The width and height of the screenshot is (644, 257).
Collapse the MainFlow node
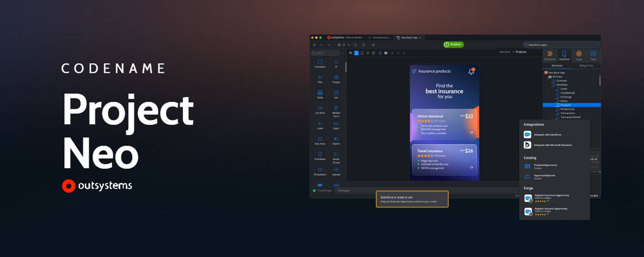[x=551, y=84]
